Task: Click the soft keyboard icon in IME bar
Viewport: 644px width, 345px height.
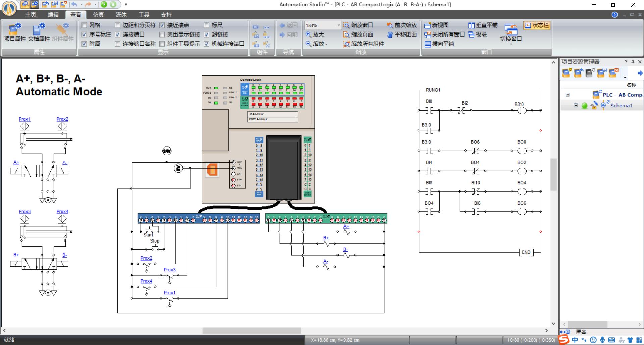Action: (611, 340)
